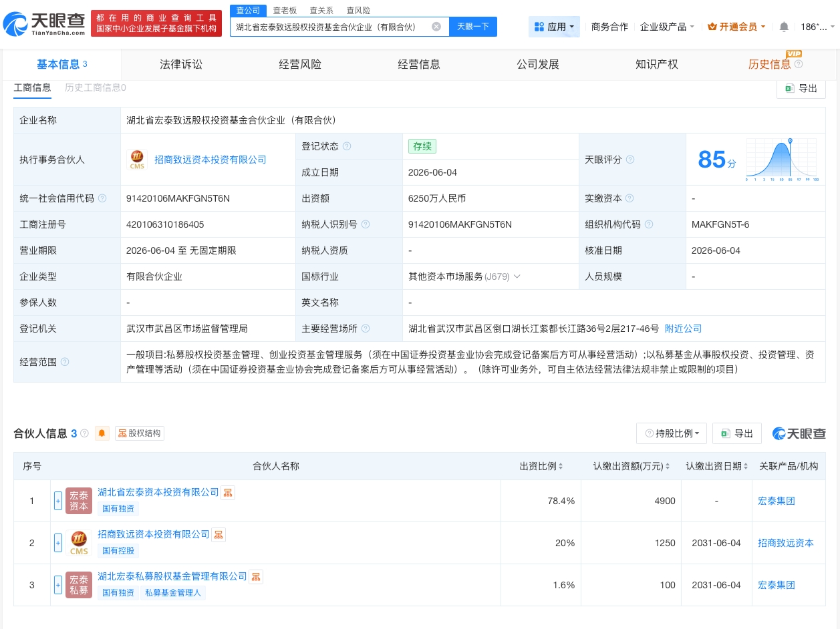Viewport: 840px width, 629px height.
Task: Switch to the 查关系 search tab
Action: pyautogui.click(x=321, y=11)
